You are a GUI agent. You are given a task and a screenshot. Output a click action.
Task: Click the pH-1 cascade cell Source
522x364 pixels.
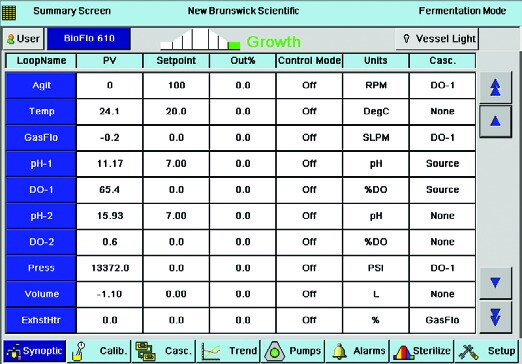(x=442, y=164)
